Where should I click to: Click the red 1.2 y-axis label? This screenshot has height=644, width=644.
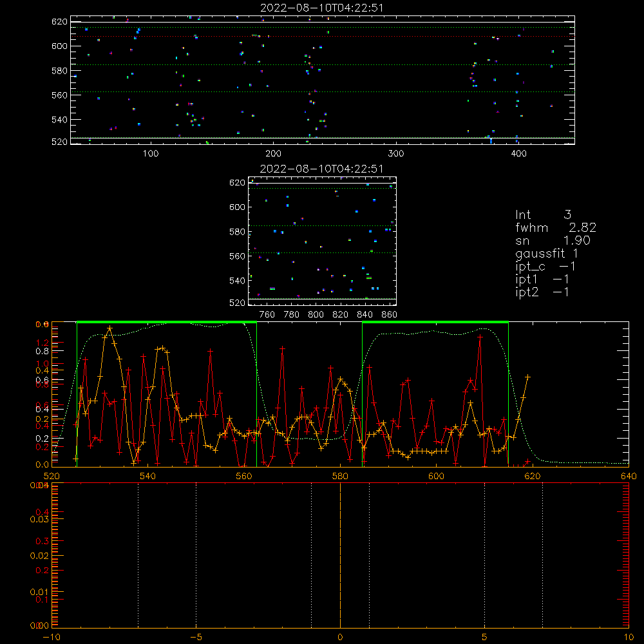[x=43, y=343]
